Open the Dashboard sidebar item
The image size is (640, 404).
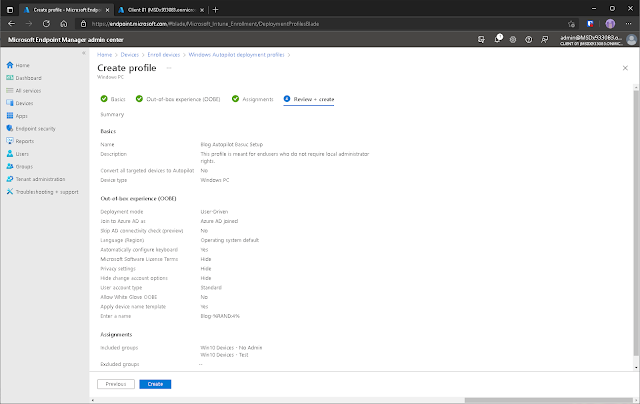[x=24, y=78]
